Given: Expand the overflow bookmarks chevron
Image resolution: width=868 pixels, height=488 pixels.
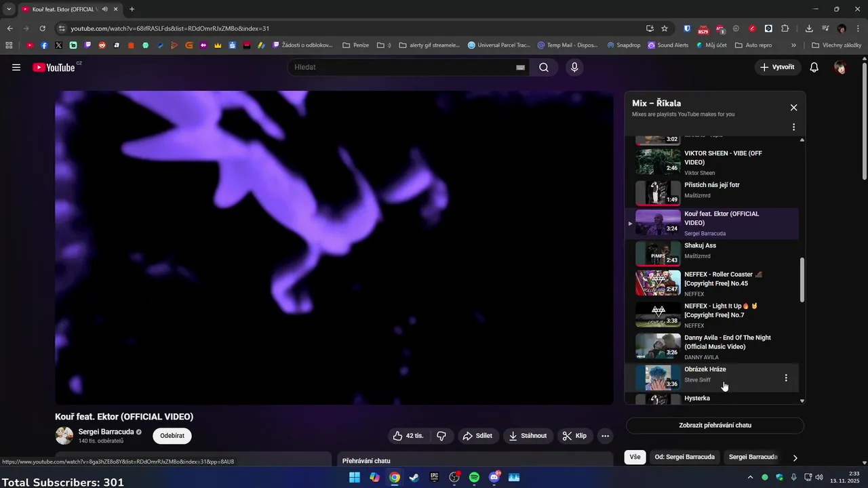Looking at the screenshot, I should 793,45.
